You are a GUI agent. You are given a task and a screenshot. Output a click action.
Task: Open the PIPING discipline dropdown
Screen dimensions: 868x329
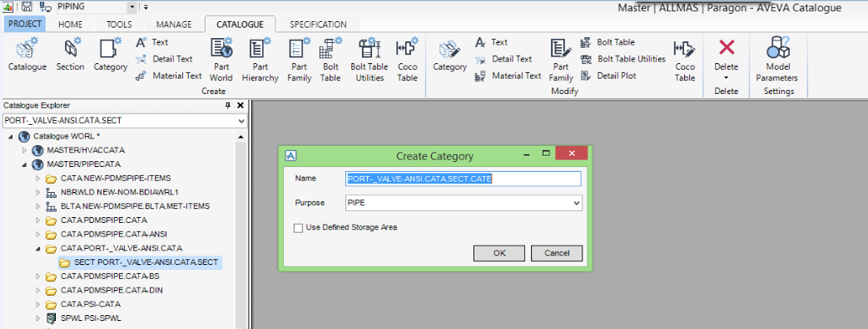pyautogui.click(x=131, y=7)
